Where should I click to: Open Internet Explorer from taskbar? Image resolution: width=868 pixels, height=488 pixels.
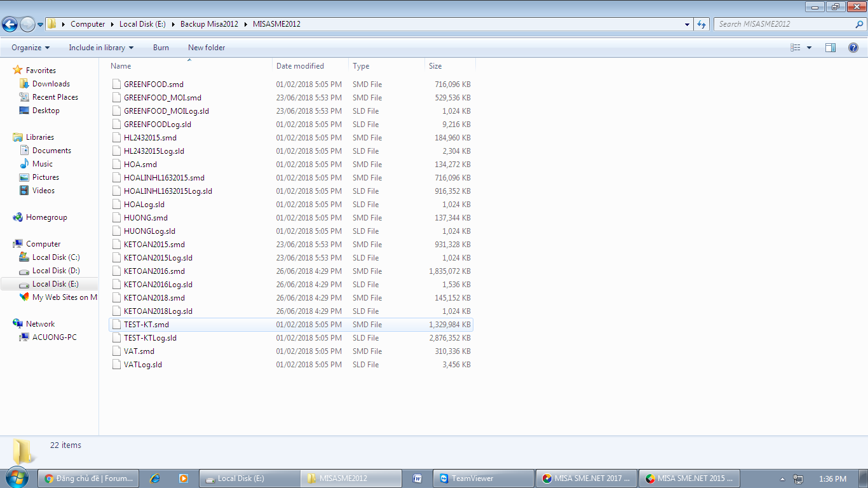tap(154, 478)
